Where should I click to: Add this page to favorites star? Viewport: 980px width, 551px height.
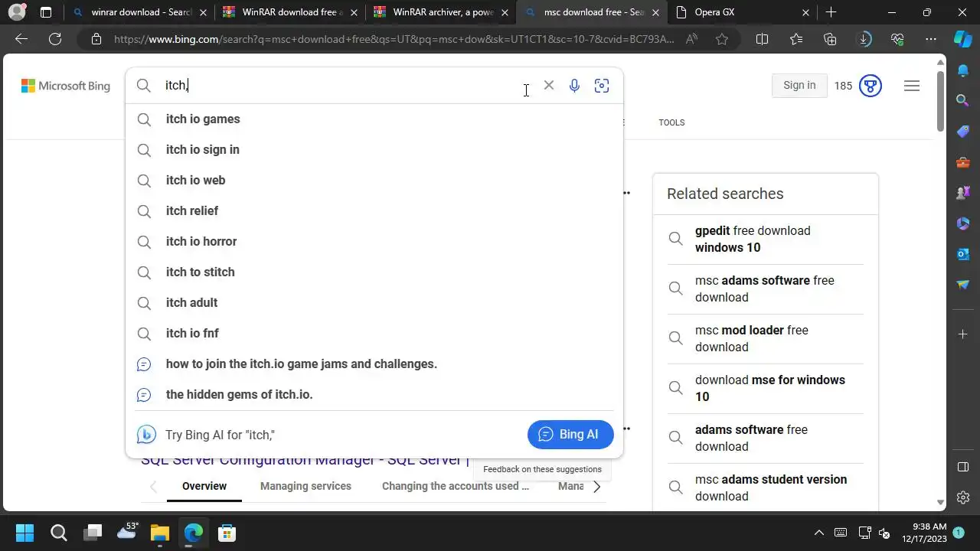click(x=722, y=39)
